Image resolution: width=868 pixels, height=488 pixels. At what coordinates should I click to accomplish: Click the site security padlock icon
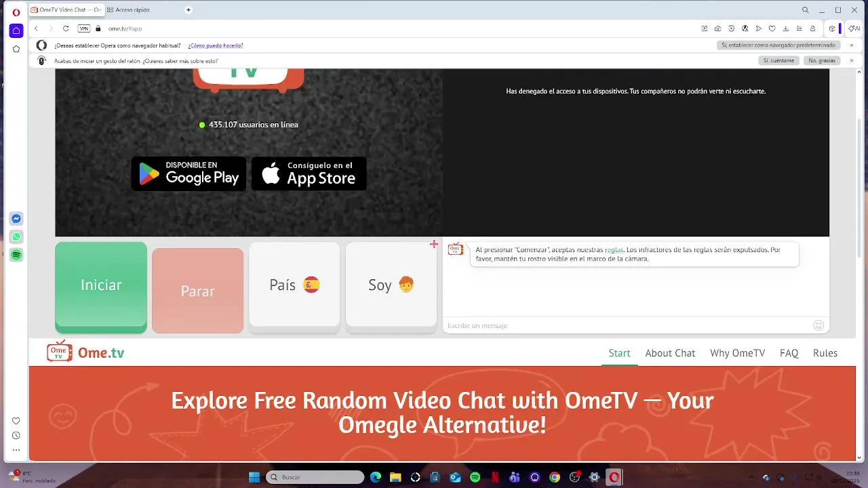tap(98, 28)
